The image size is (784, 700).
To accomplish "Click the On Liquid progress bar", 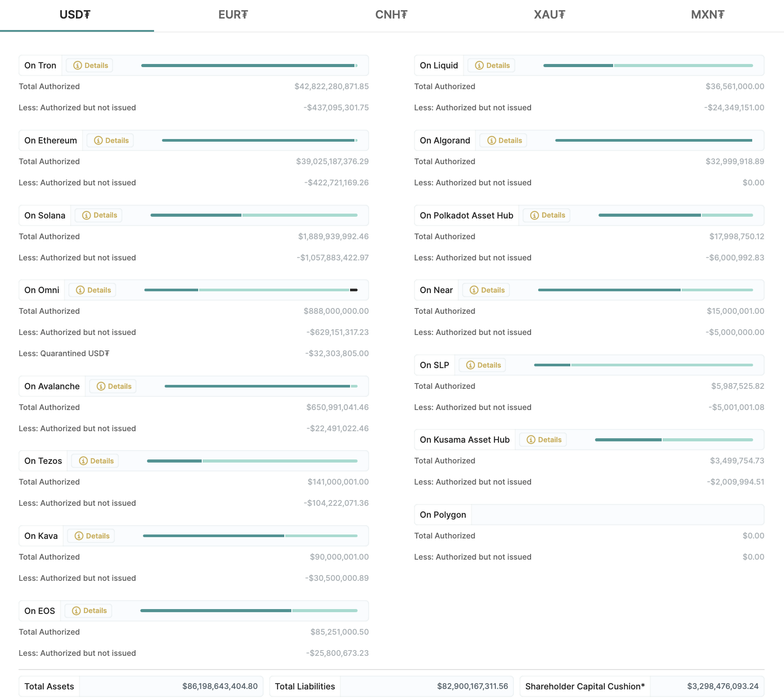I will pos(648,65).
